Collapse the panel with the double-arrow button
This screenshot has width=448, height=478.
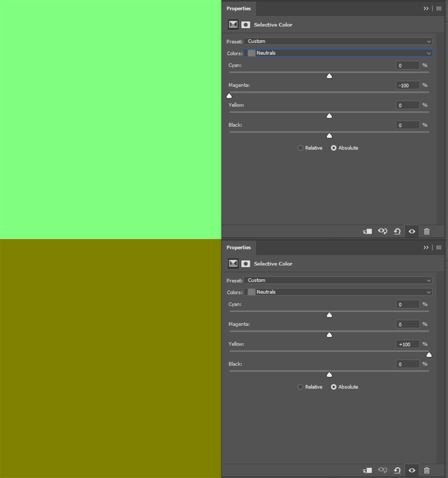[x=426, y=8]
